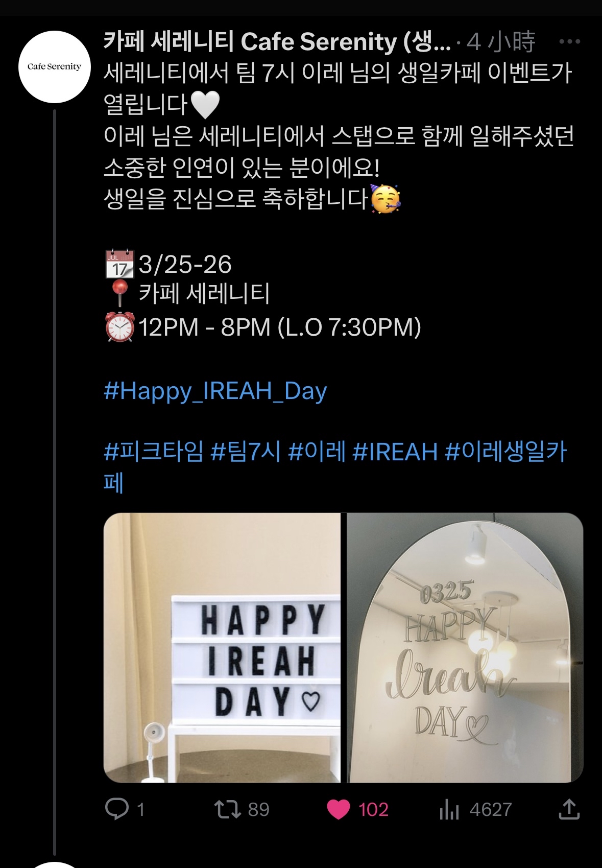Open the #피크타임 hashtag
The image size is (602, 868).
tap(153, 452)
